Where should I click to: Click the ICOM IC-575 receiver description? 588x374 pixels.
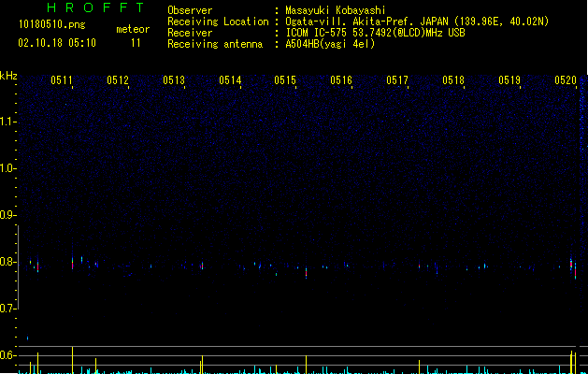375,33
